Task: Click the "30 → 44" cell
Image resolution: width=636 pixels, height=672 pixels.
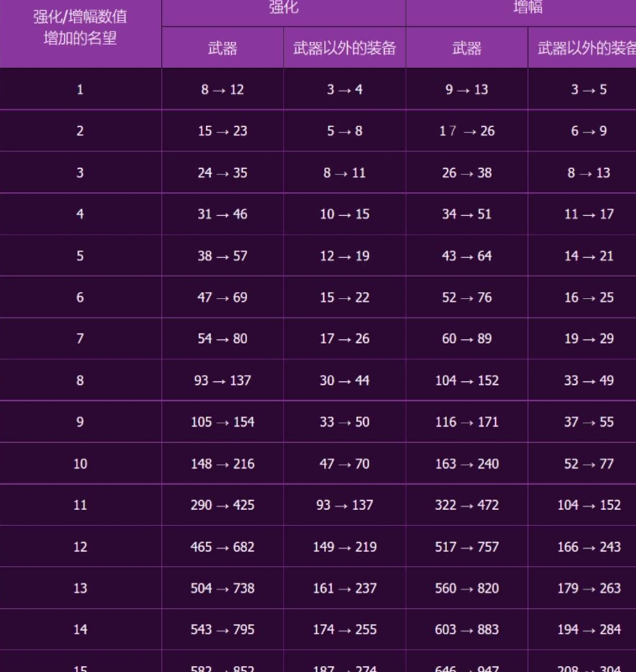Action: (x=344, y=381)
